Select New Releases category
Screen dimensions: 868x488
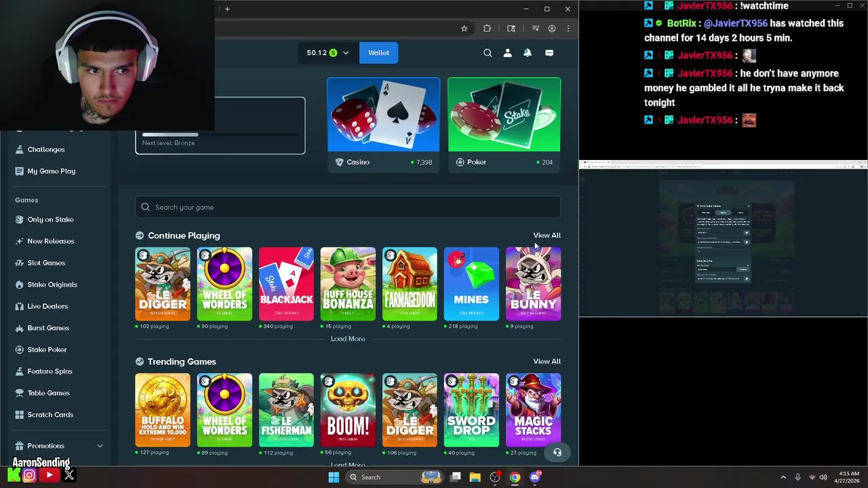point(50,241)
